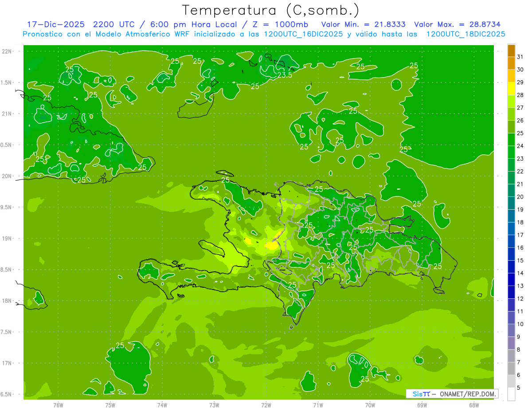
Task: Click the yellow colorbar swatch between 28 and 29
Action: (511, 89)
